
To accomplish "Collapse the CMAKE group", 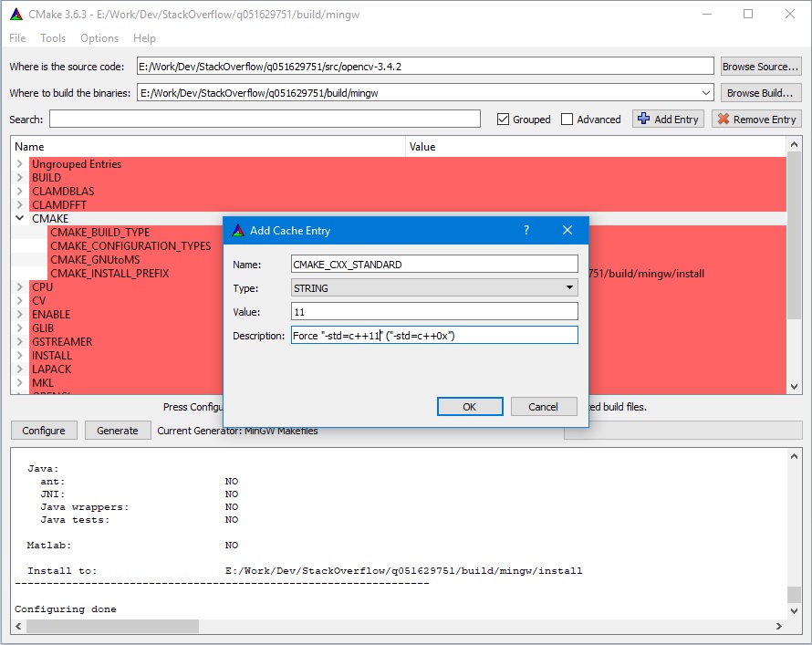I will pos(20,218).
